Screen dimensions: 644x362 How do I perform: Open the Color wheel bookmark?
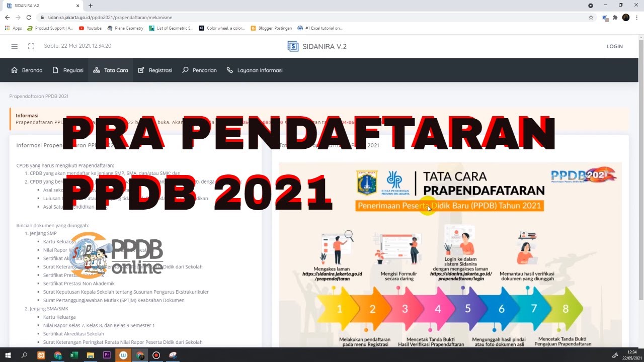point(222,28)
